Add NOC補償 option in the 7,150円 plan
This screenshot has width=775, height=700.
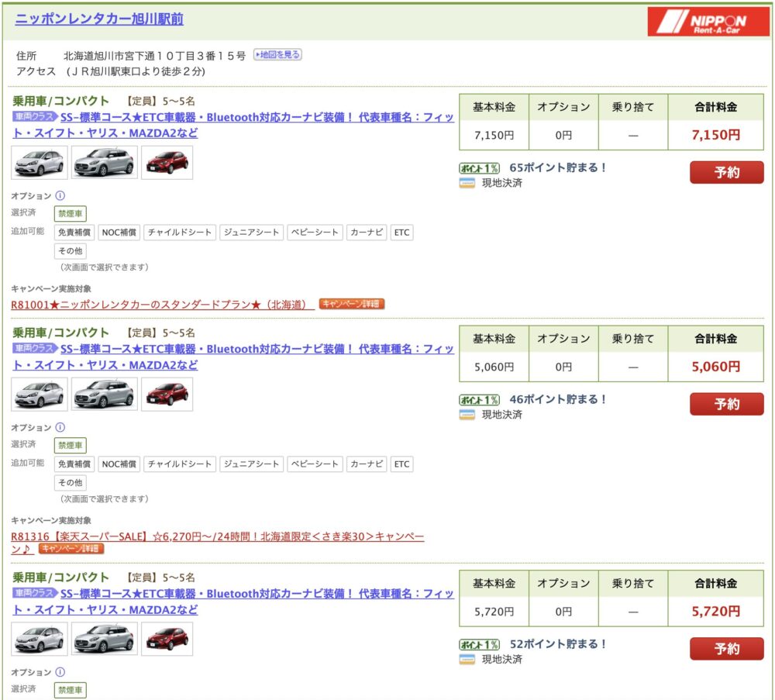point(119,233)
